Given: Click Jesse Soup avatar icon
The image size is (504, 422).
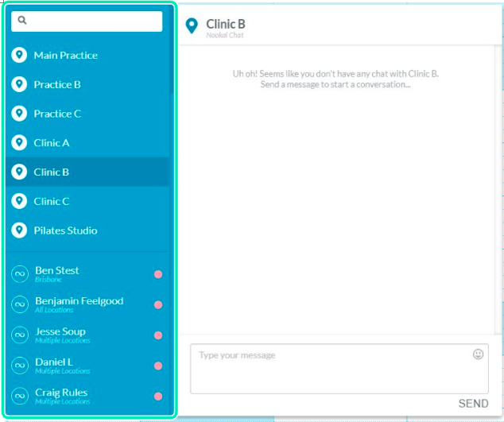Looking at the screenshot, I should click(20, 335).
